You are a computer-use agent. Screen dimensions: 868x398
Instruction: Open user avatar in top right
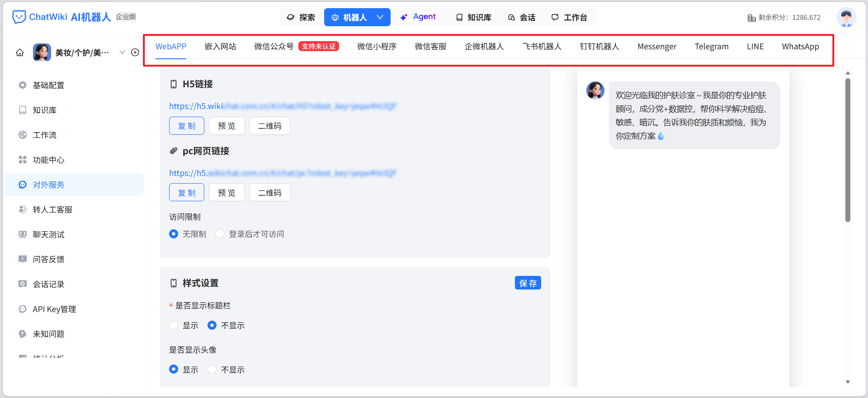point(846,17)
